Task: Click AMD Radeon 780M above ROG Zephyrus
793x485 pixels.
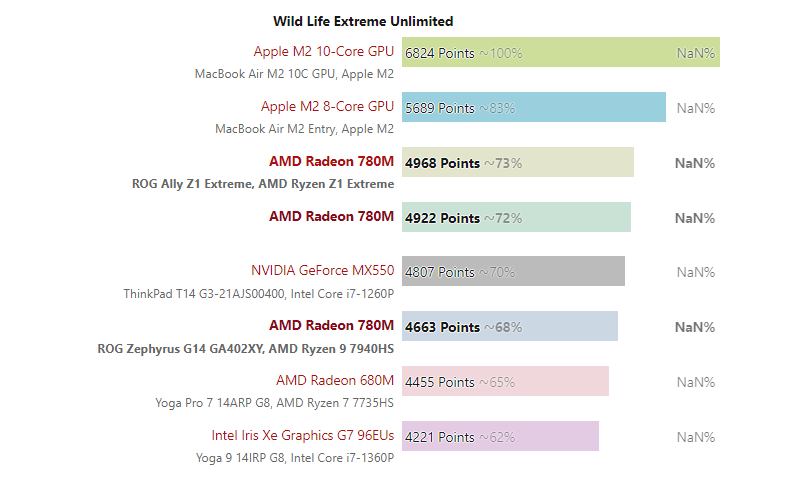Action: [x=331, y=325]
